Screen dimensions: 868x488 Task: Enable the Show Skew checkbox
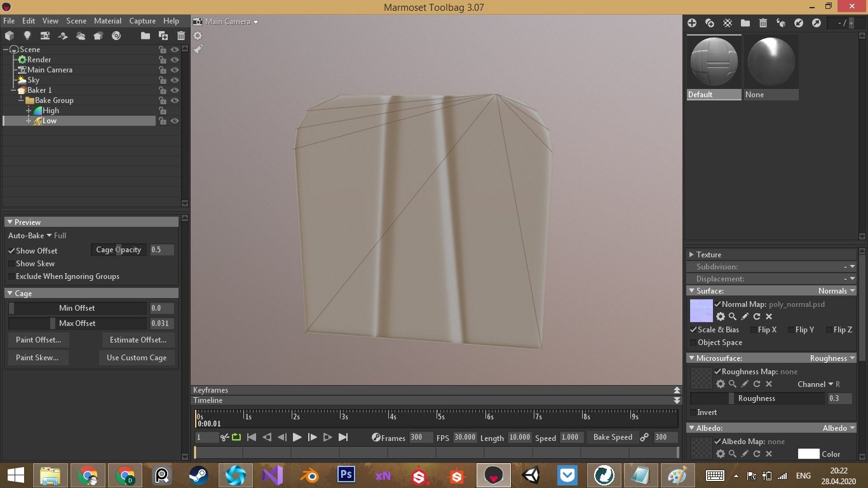[11, 264]
